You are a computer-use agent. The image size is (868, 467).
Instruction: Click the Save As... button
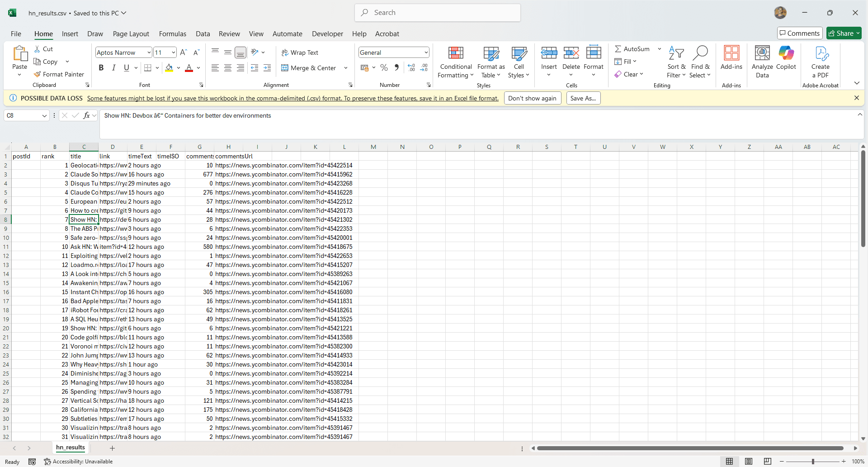[x=583, y=98]
